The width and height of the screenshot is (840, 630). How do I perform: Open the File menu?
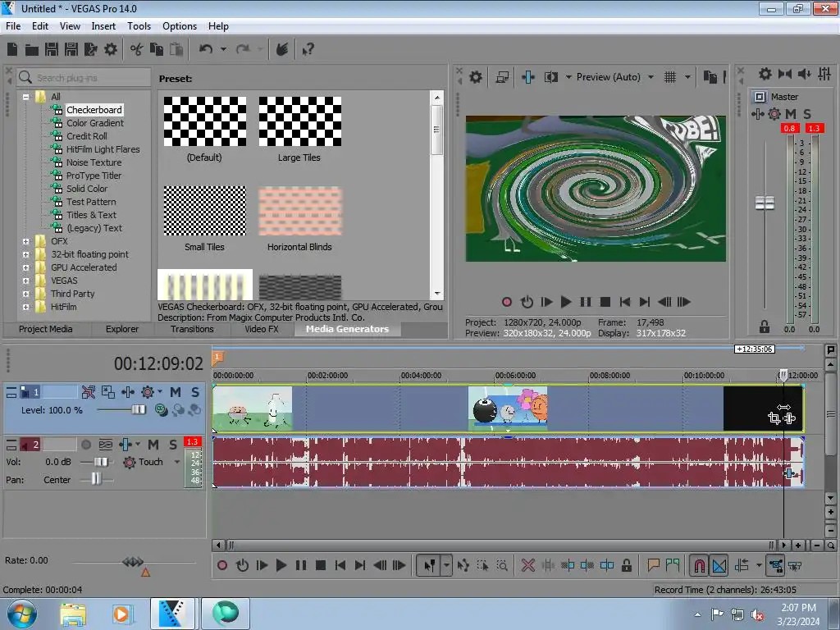(x=13, y=26)
